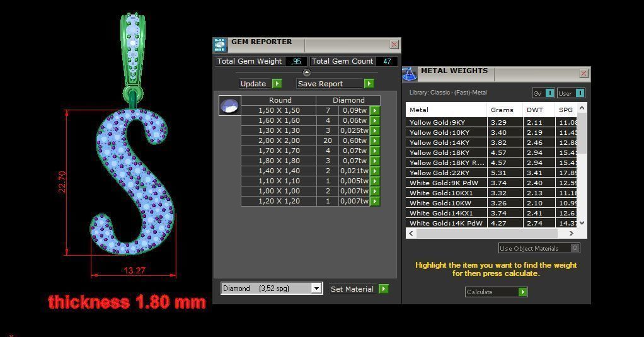Enable Use Object Materials option
Viewport: 644px width, 337px height.
tap(575, 248)
